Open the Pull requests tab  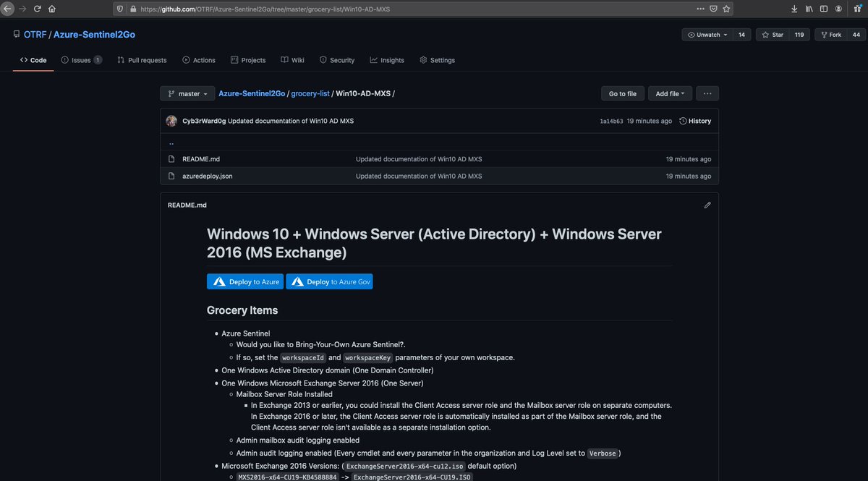click(x=142, y=60)
